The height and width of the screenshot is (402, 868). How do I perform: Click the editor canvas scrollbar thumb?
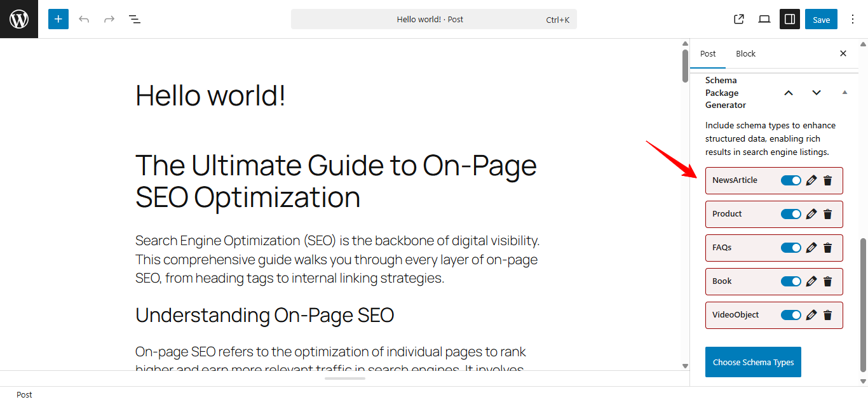pos(685,66)
